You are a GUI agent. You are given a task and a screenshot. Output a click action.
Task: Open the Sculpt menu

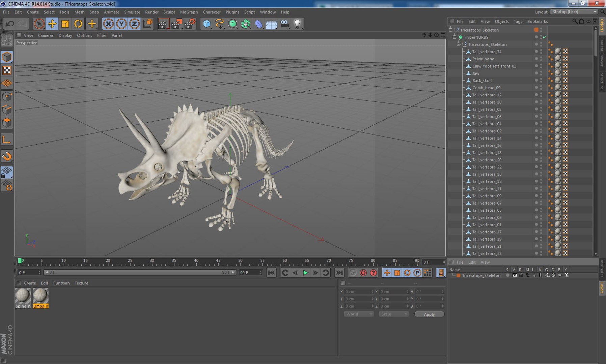tap(169, 12)
